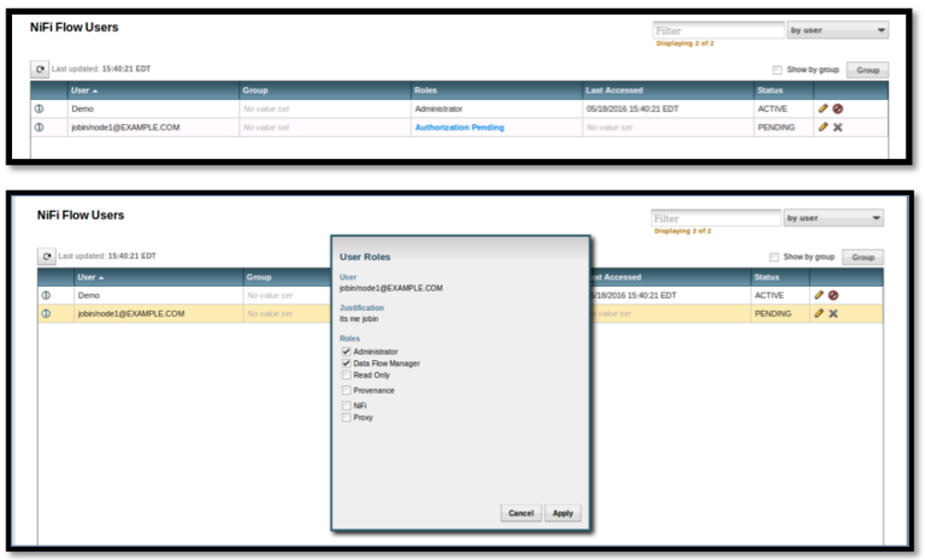Click revoke access icon for Demo in lower table
The width and height of the screenshot is (925, 560).
[x=833, y=295]
